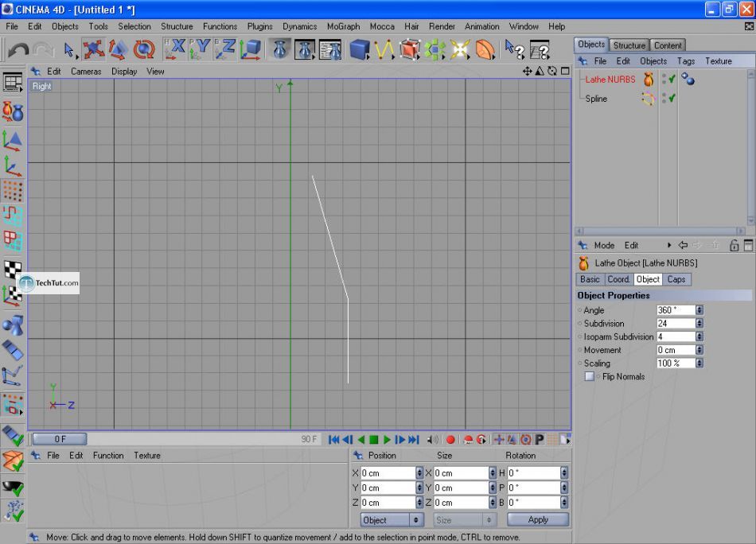This screenshot has height=544, width=756.
Task: Enable the Flip Normals checkbox
Action: 589,376
